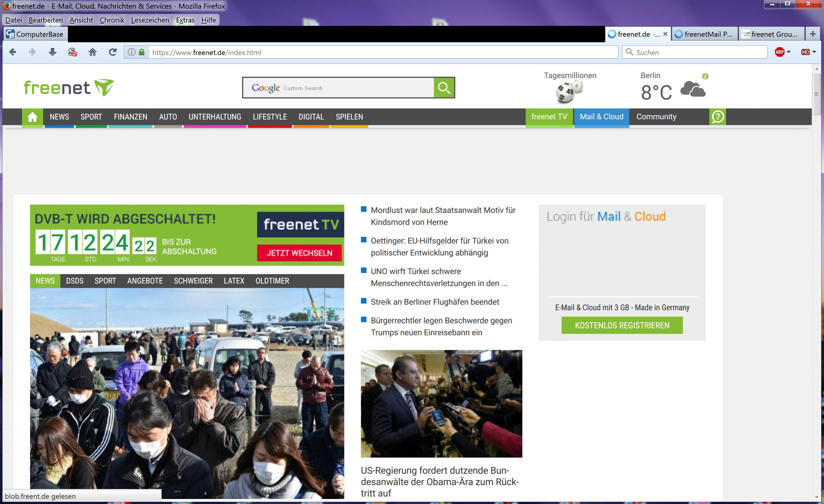Click the Berlin weather cloud icon
824x504 pixels.
[693, 89]
